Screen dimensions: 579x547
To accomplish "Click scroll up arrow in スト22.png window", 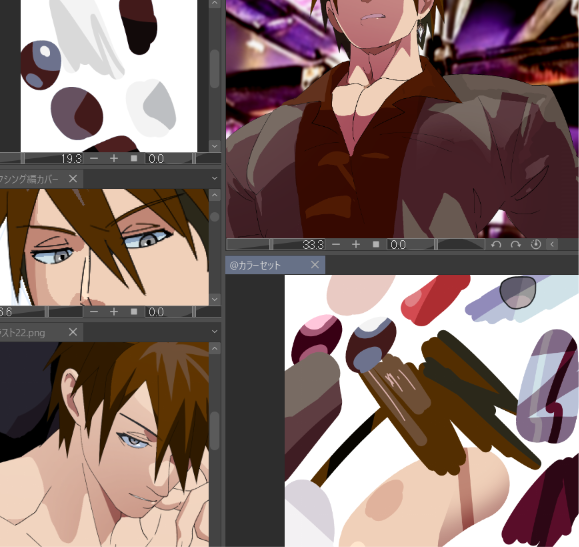I will click(x=215, y=348).
